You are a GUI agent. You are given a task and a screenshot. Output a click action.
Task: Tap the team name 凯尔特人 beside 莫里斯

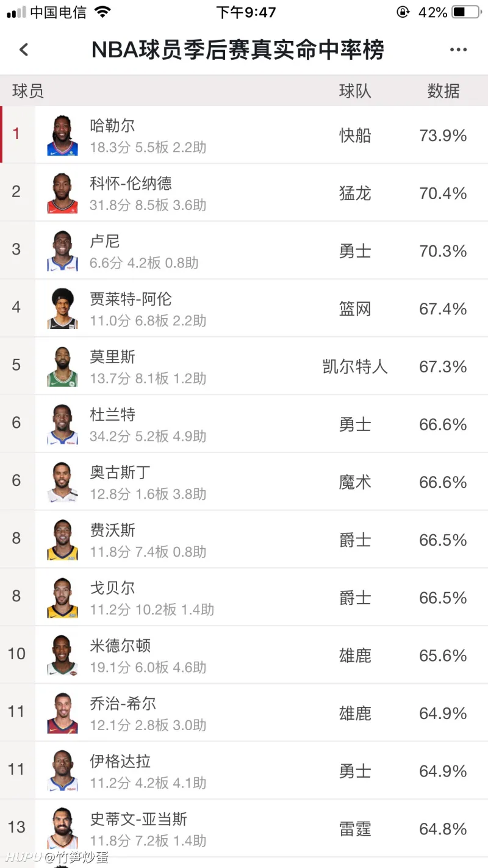coord(354,366)
